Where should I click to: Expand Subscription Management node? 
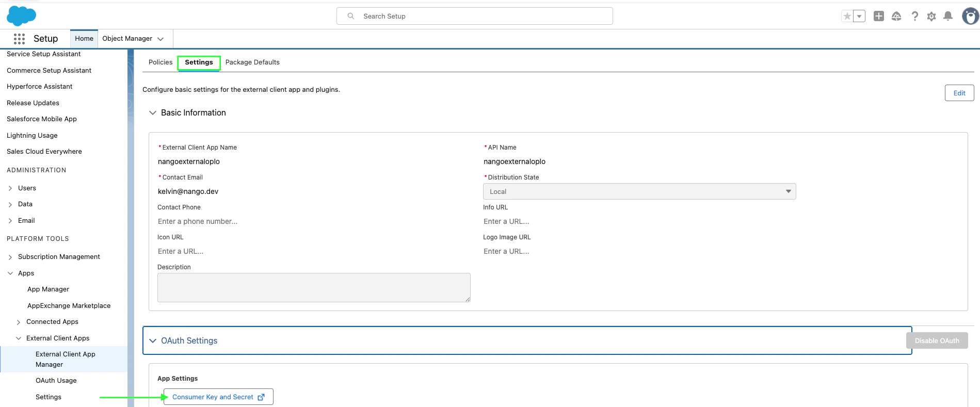[x=10, y=257]
